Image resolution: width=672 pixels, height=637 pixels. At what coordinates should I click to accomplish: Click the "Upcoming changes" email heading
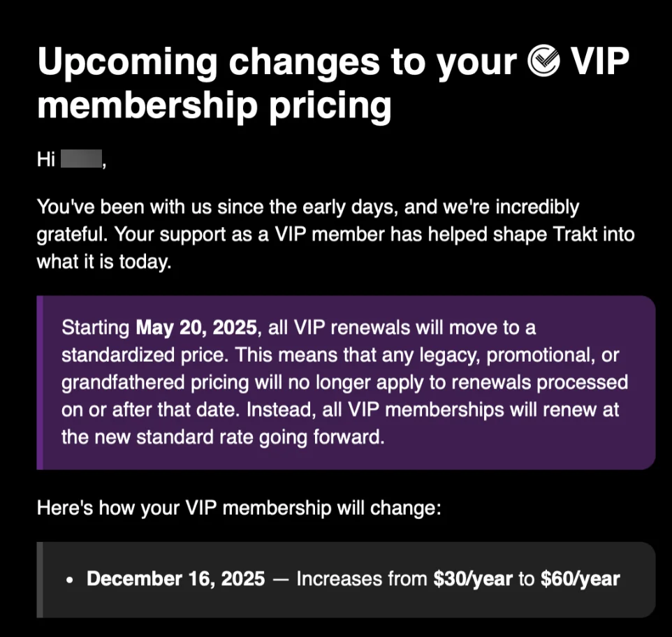(279, 64)
